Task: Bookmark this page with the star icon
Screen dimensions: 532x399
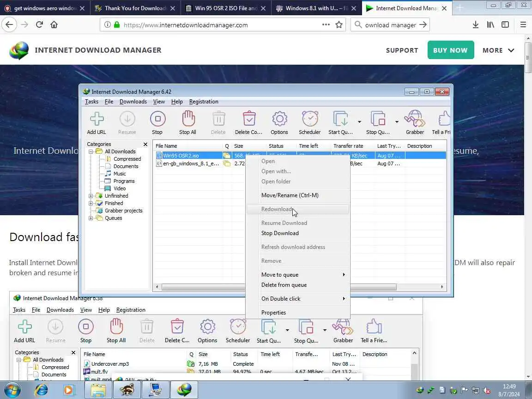Action: coord(339,24)
